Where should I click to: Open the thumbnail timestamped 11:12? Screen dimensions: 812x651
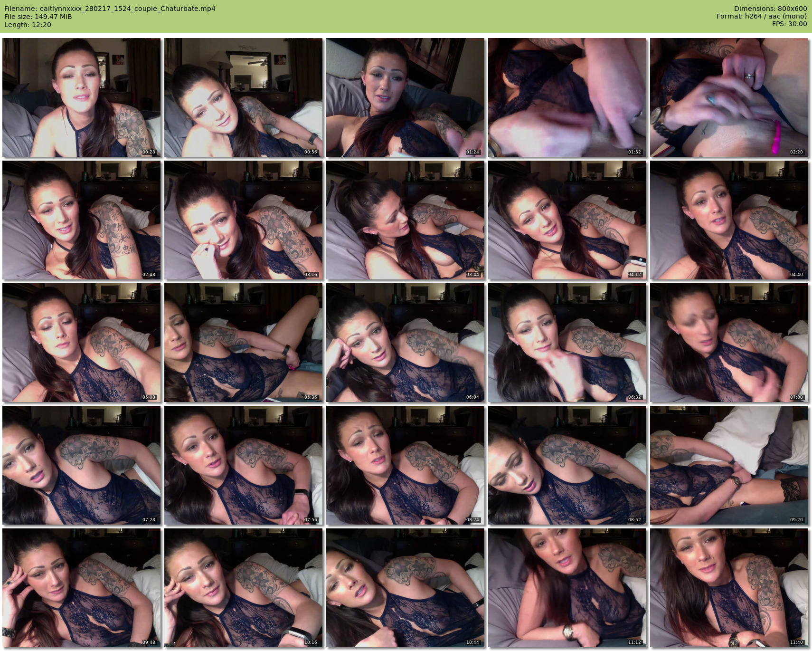pyautogui.click(x=567, y=588)
